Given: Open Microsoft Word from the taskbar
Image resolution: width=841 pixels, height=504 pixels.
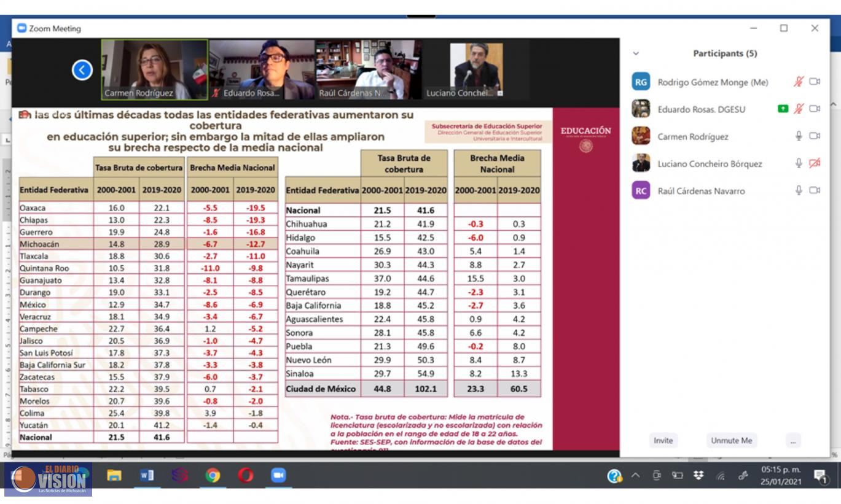Looking at the screenshot, I should (x=147, y=475).
